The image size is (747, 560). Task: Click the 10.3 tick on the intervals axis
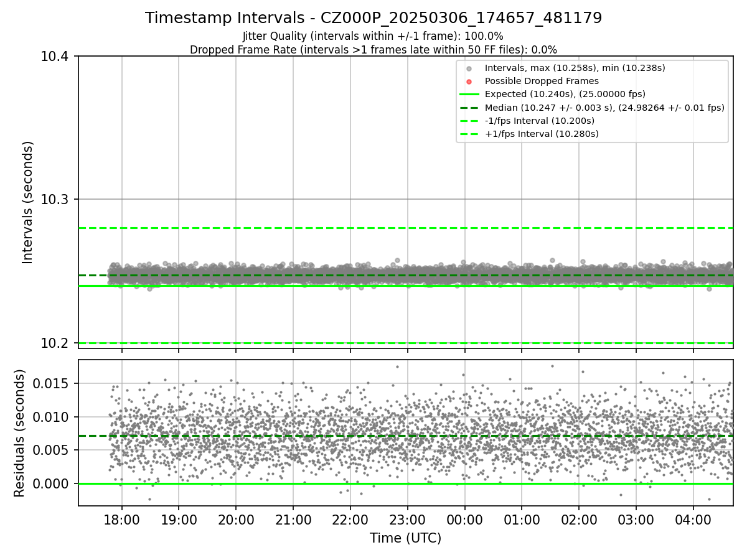point(55,200)
